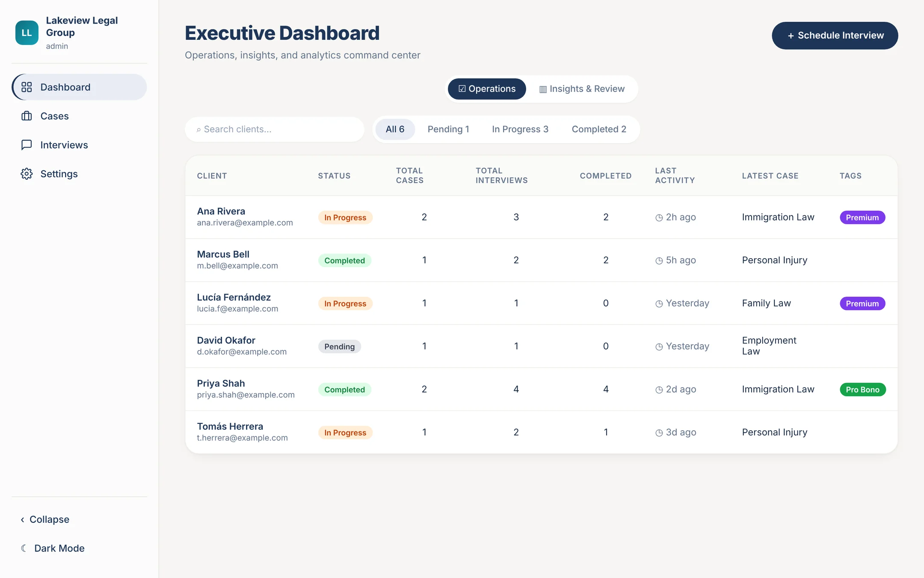Open Cases from the sidebar
The width and height of the screenshot is (924, 578).
tap(79, 116)
